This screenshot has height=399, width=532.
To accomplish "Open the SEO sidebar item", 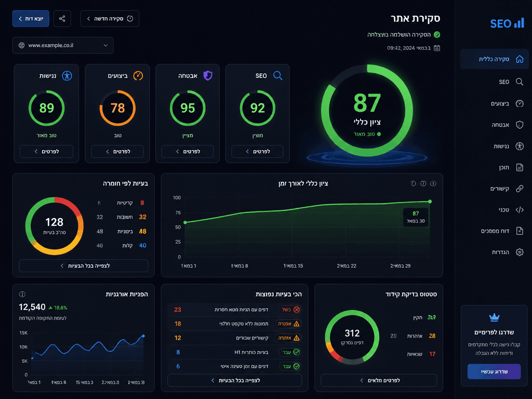I will tap(504, 82).
